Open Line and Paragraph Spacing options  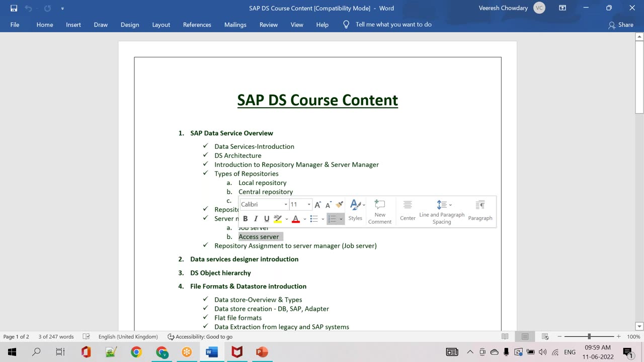pos(442,212)
